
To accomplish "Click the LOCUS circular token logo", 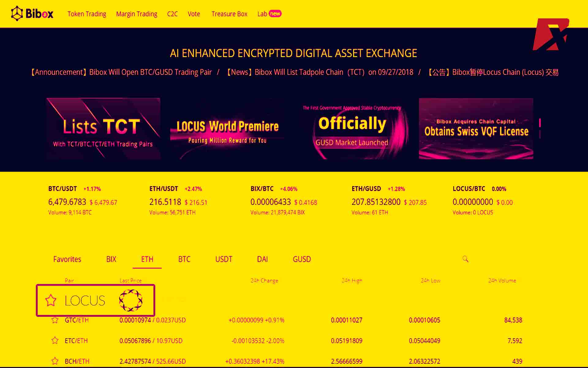I will [131, 300].
